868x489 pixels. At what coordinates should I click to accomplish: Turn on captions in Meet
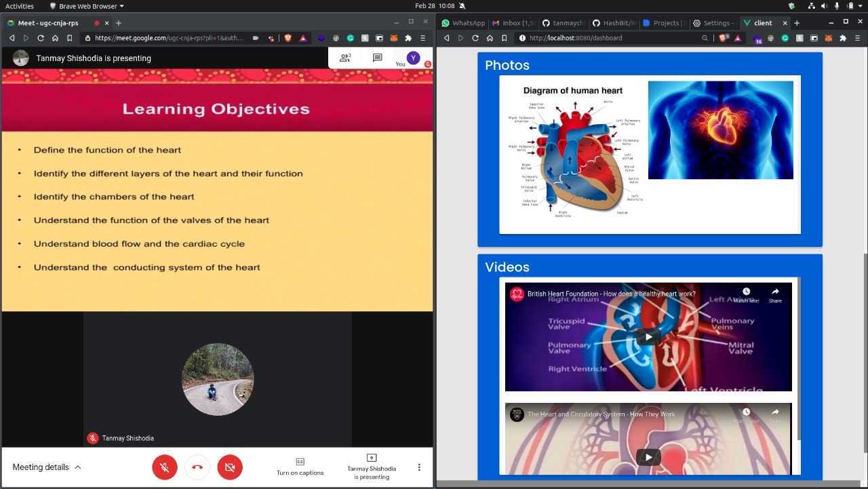[x=300, y=467]
